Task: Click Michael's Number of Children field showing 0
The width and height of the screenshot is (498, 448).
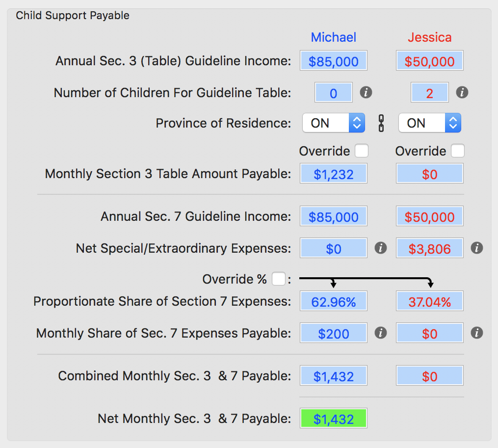Action: click(x=333, y=92)
